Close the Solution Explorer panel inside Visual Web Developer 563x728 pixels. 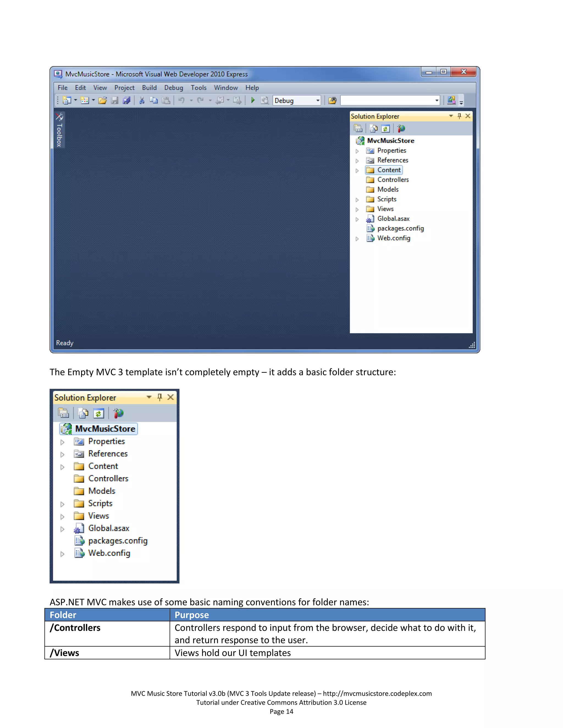[468, 116]
